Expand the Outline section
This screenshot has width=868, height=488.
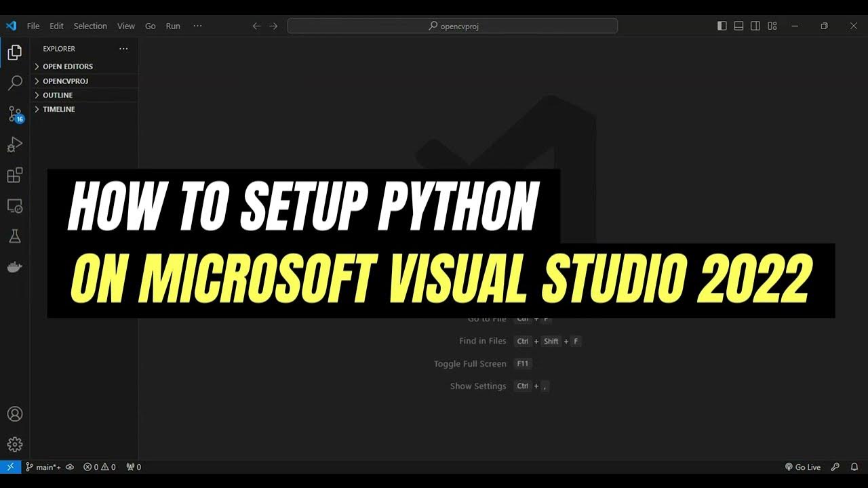(x=85, y=95)
